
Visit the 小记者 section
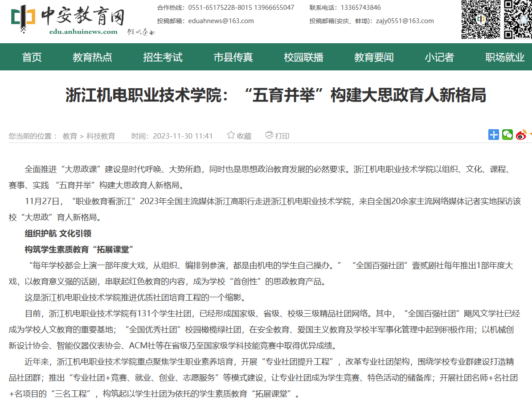pos(439,57)
